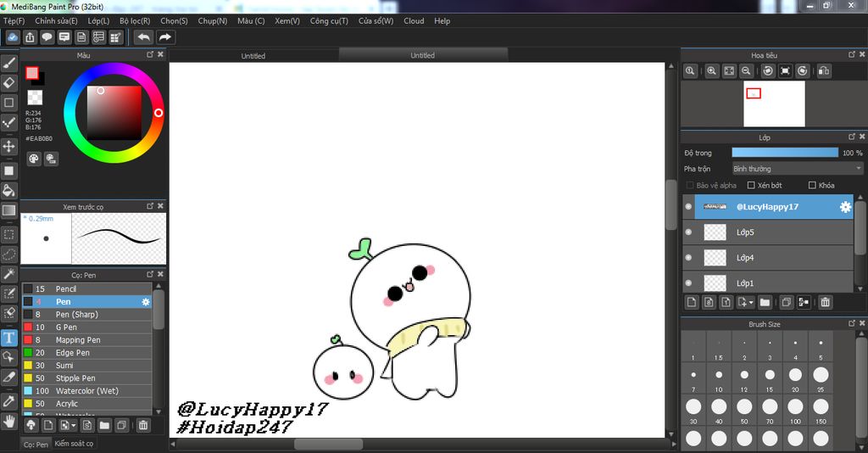Image resolution: width=868 pixels, height=453 pixels.
Task: Click the foreground color swatch
Action: [x=32, y=73]
